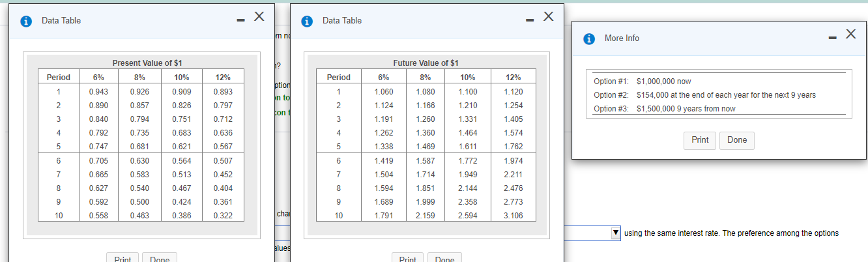
Task: Click future value cell 2.773
Action: 513,202
